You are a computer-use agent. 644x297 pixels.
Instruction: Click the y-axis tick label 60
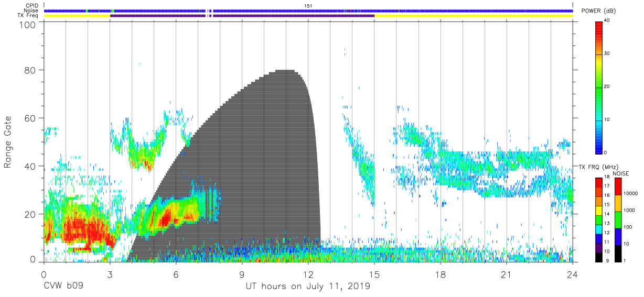click(30, 118)
